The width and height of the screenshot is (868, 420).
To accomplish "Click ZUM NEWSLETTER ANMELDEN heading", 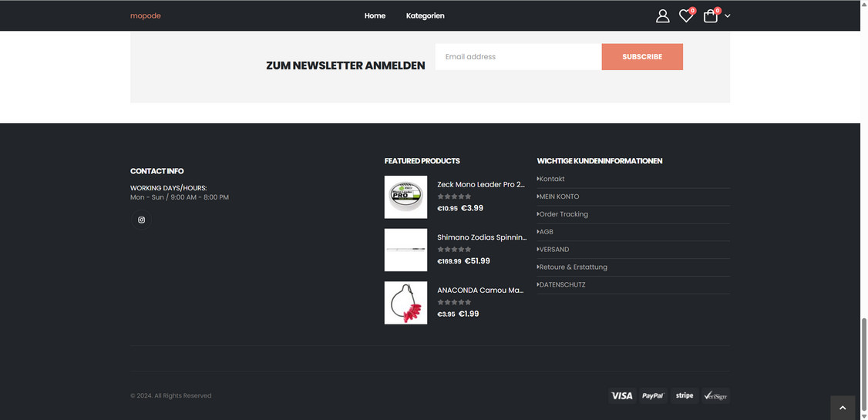I will click(345, 66).
